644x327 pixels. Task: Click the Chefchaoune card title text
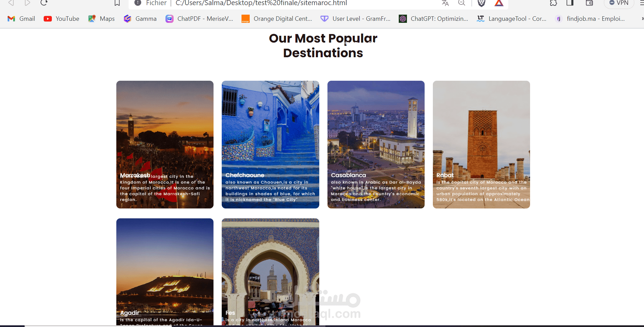245,175
